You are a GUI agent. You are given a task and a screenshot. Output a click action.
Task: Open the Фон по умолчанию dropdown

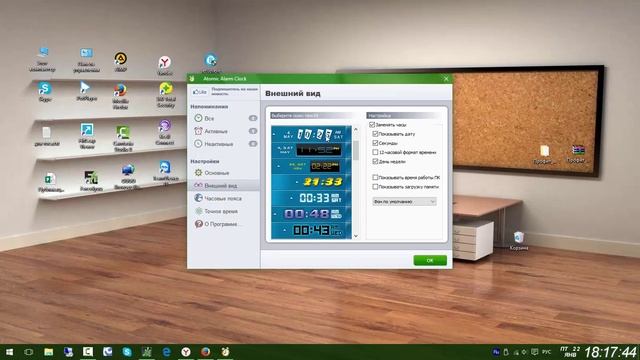point(404,202)
